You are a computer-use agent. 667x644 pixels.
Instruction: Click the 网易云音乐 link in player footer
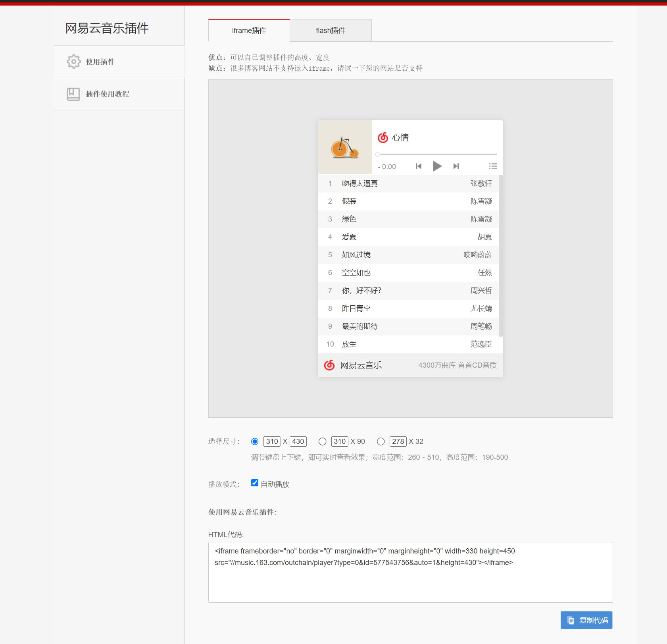click(x=361, y=365)
